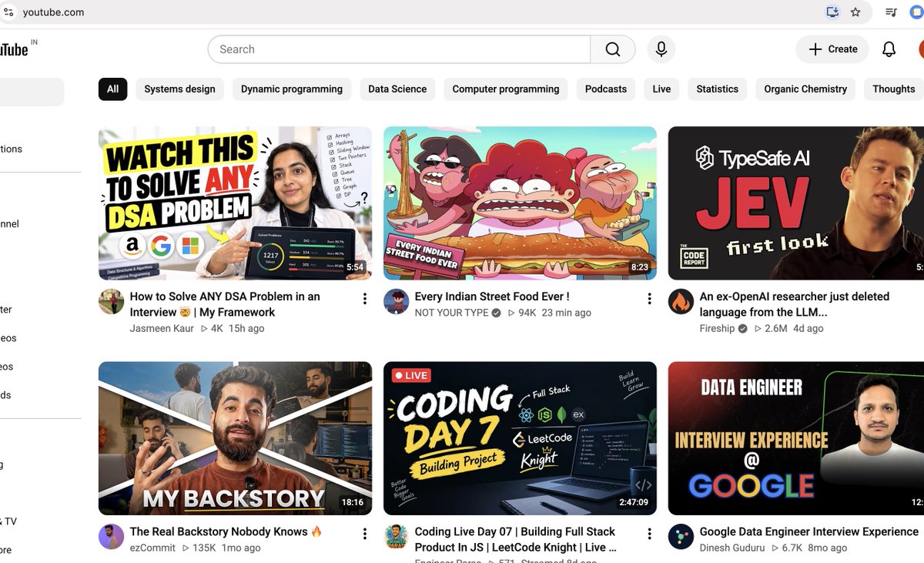This screenshot has height=563, width=924.
Task: Open the notifications bell
Action: tap(889, 49)
